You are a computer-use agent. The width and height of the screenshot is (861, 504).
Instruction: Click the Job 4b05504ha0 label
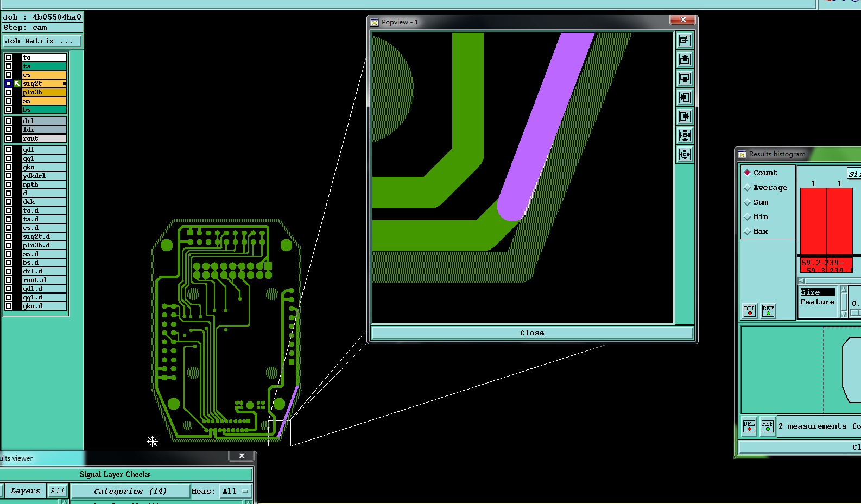click(x=42, y=17)
